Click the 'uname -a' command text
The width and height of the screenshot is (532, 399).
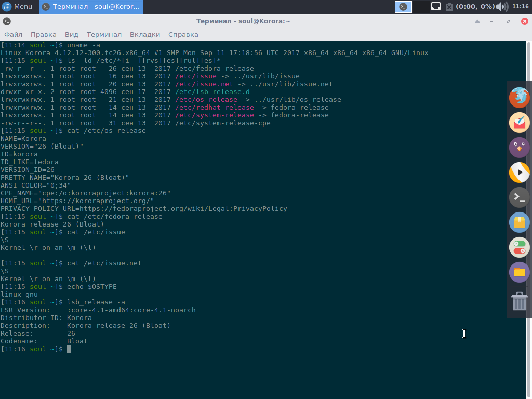coord(84,45)
